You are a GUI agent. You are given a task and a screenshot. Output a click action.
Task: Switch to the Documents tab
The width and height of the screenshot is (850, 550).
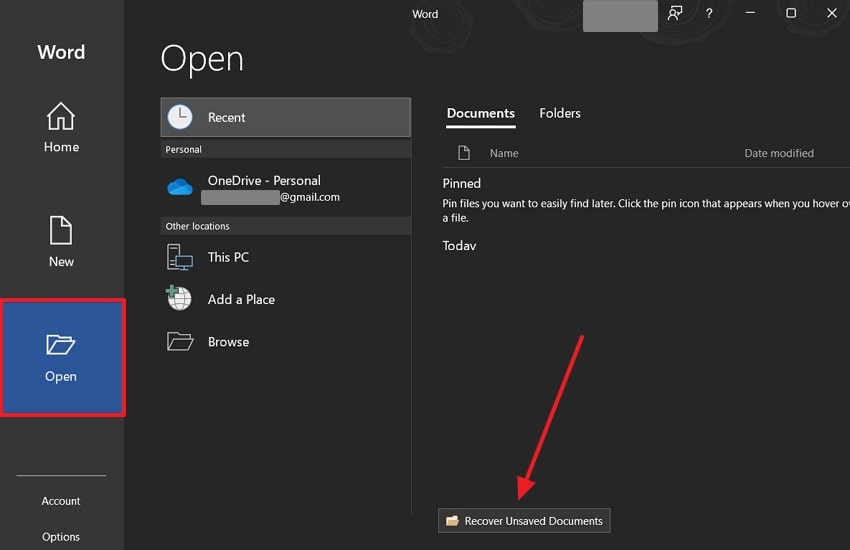[x=481, y=114]
